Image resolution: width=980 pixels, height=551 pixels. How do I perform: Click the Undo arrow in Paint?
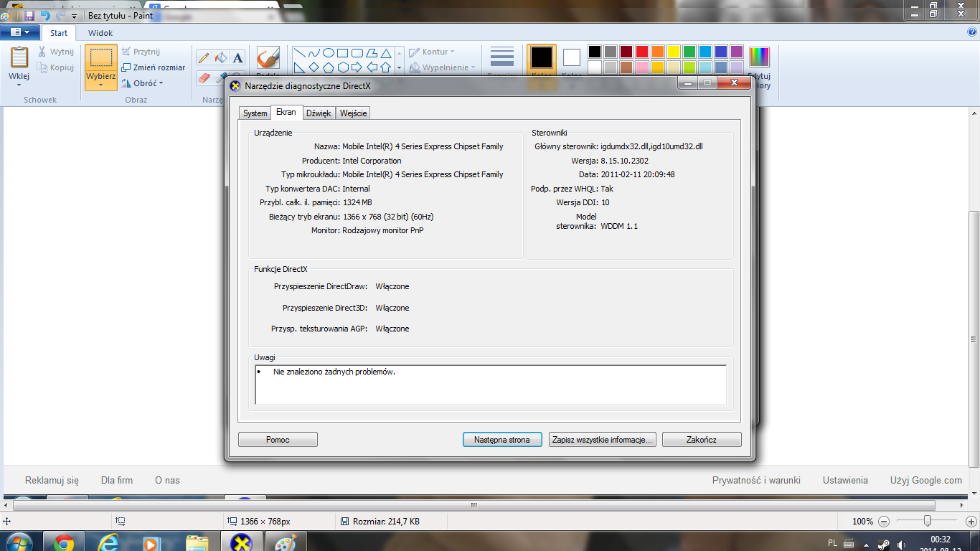(x=45, y=15)
